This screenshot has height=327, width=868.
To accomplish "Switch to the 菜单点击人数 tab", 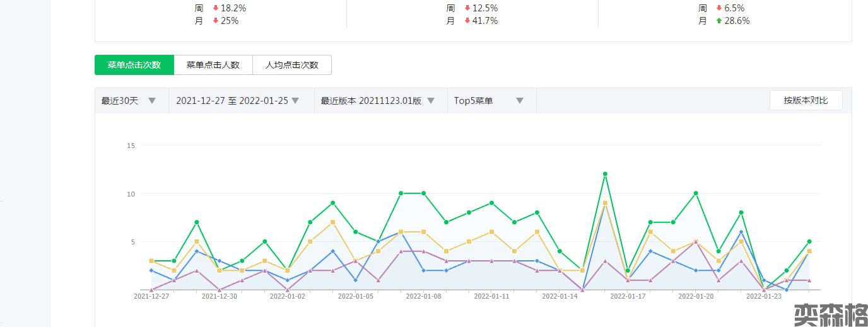I will [213, 65].
